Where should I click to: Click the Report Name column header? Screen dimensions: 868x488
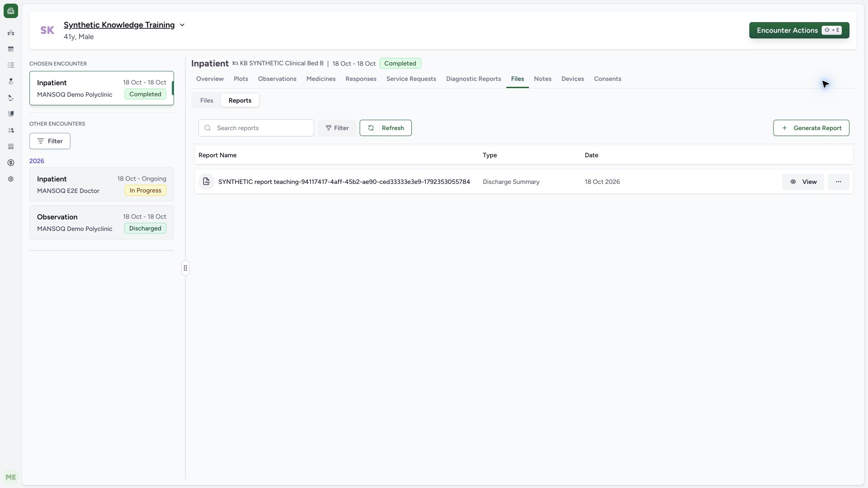217,155
